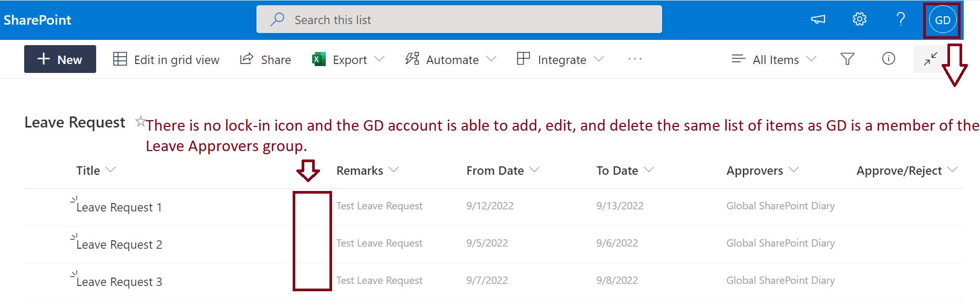Viewport: 980px width, 308px height.
Task: Sort by the From Date column header
Action: tap(495, 171)
